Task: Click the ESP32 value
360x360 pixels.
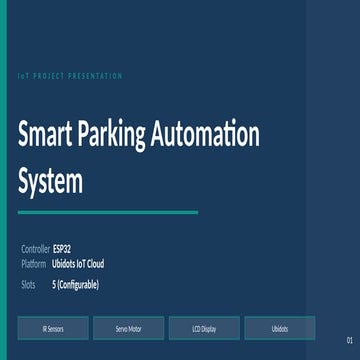Action: (x=62, y=249)
